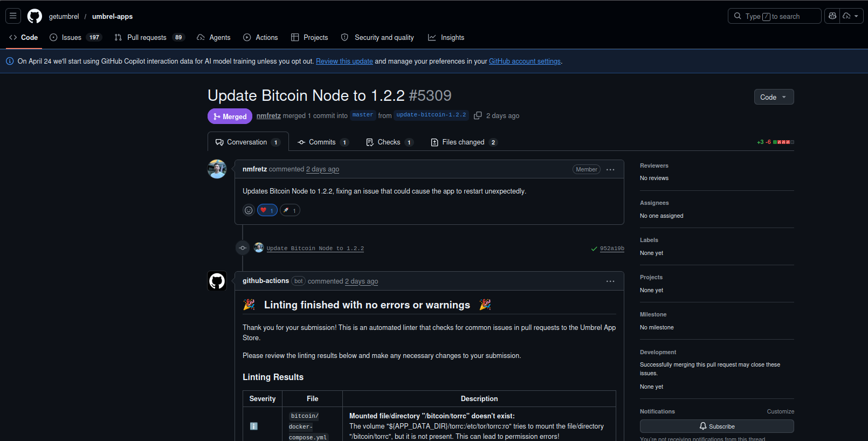Click small commit author avatar

pos(259,247)
